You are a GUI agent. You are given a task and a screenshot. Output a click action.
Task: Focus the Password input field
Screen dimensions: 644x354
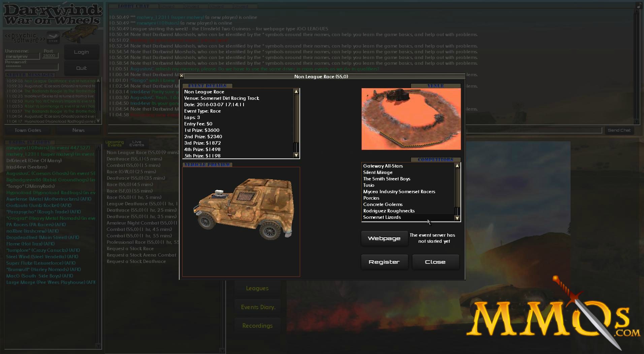coord(31,67)
